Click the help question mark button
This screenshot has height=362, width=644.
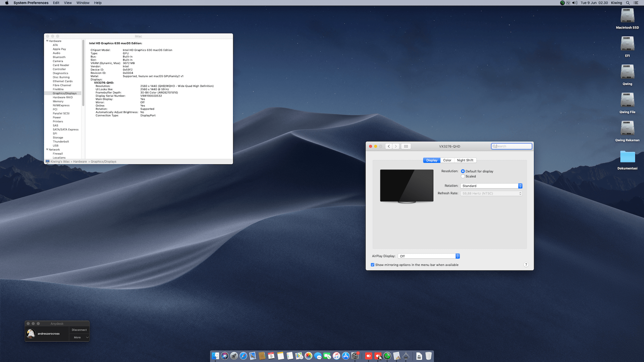click(x=526, y=265)
